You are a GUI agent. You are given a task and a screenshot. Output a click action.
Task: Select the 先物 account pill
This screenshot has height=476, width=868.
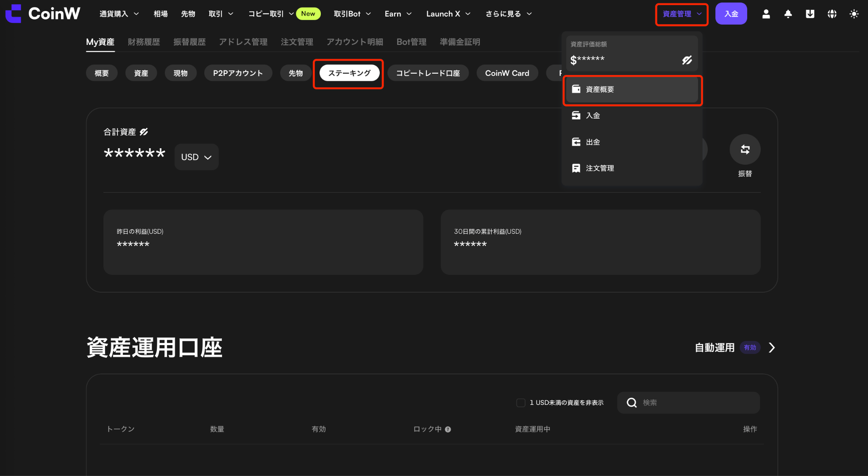pyautogui.click(x=296, y=73)
